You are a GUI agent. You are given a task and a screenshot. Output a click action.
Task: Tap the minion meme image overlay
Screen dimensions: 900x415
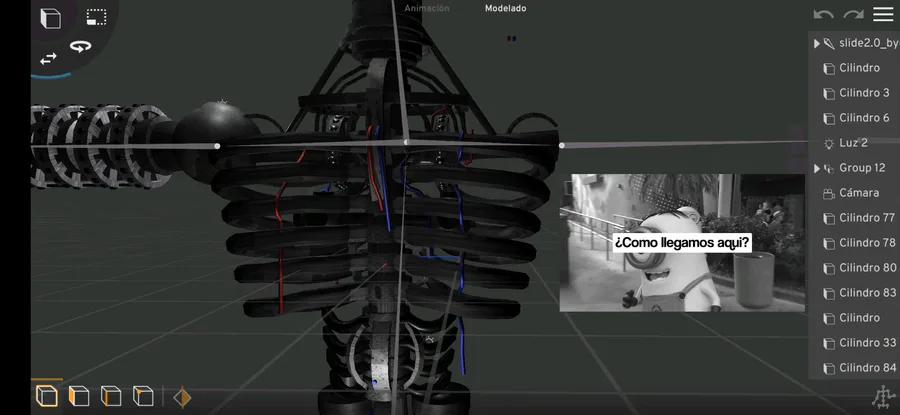pyautogui.click(x=682, y=243)
